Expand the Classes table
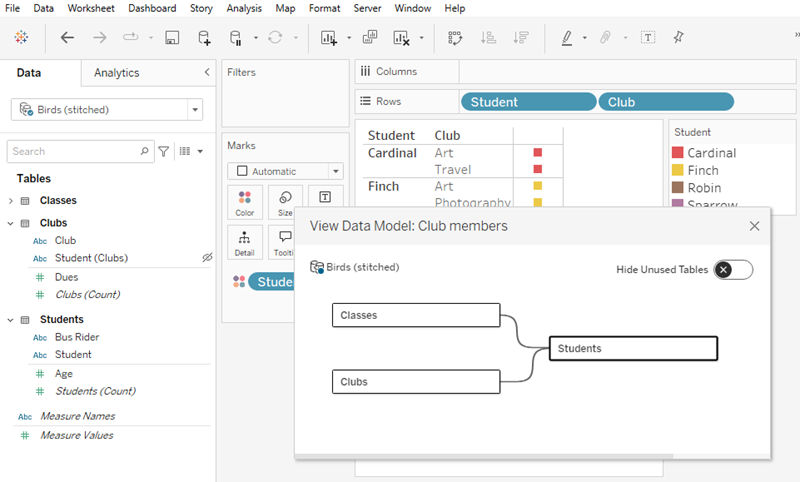Image resolution: width=800 pixels, height=482 pixels. (x=11, y=201)
